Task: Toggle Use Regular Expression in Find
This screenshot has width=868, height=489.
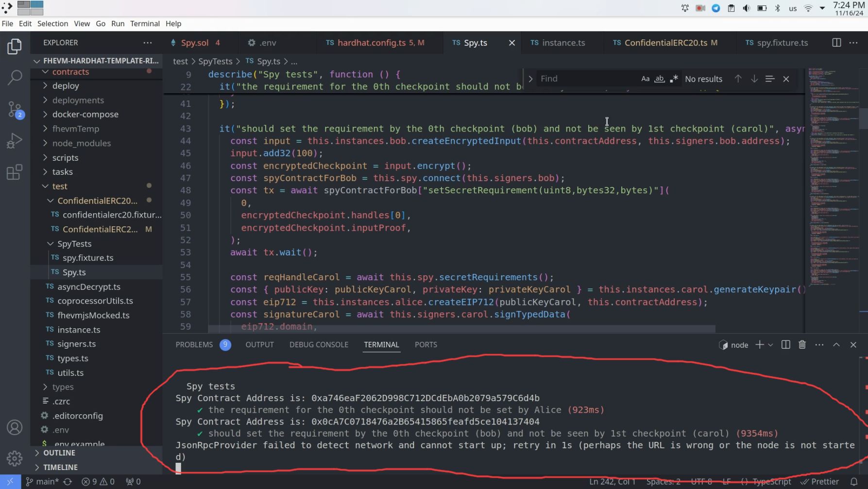Action: pos(674,79)
